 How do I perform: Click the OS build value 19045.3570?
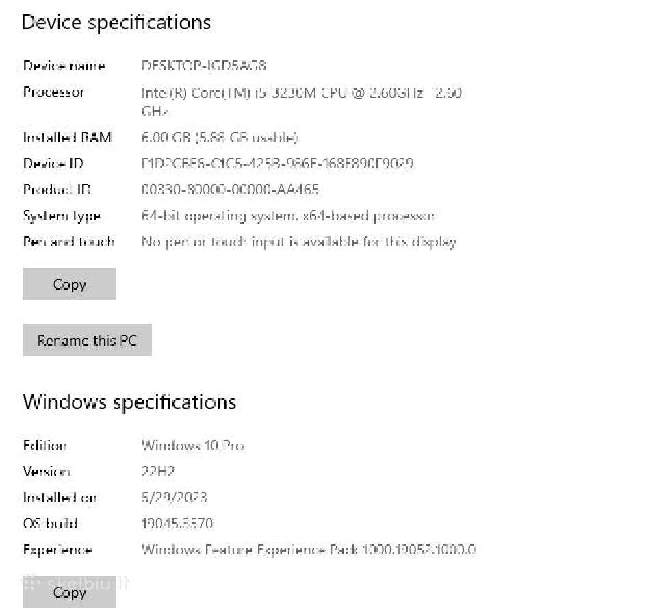click(177, 524)
